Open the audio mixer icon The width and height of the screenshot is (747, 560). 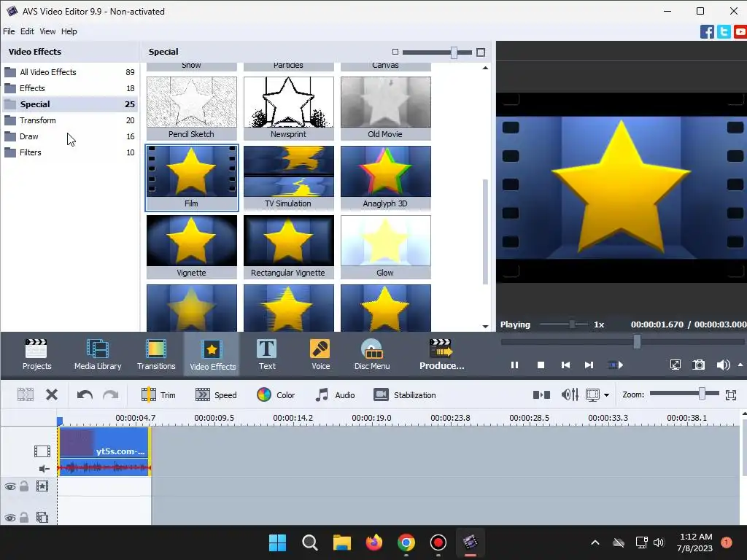point(570,394)
